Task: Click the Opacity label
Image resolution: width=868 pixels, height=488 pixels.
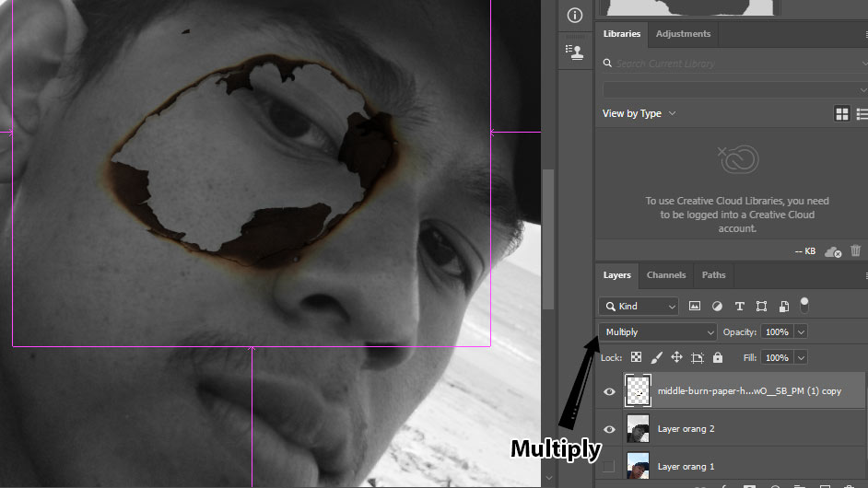Action: pyautogui.click(x=740, y=332)
